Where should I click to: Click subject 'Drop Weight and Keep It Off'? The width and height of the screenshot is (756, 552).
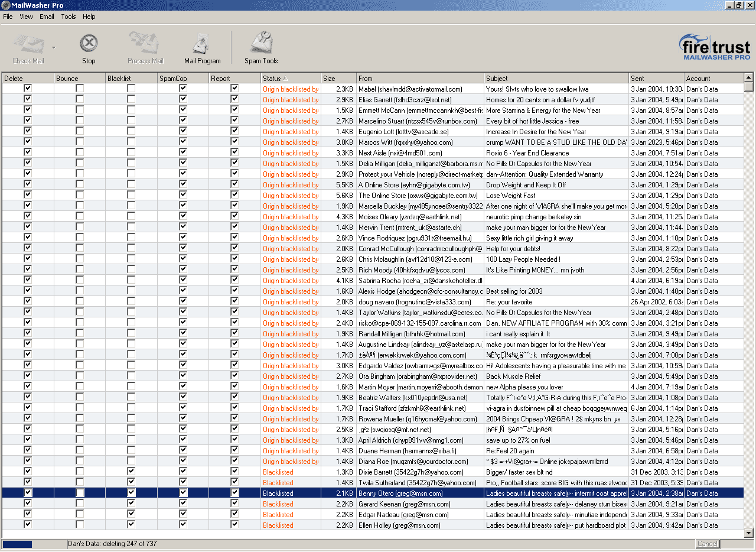pos(526,185)
